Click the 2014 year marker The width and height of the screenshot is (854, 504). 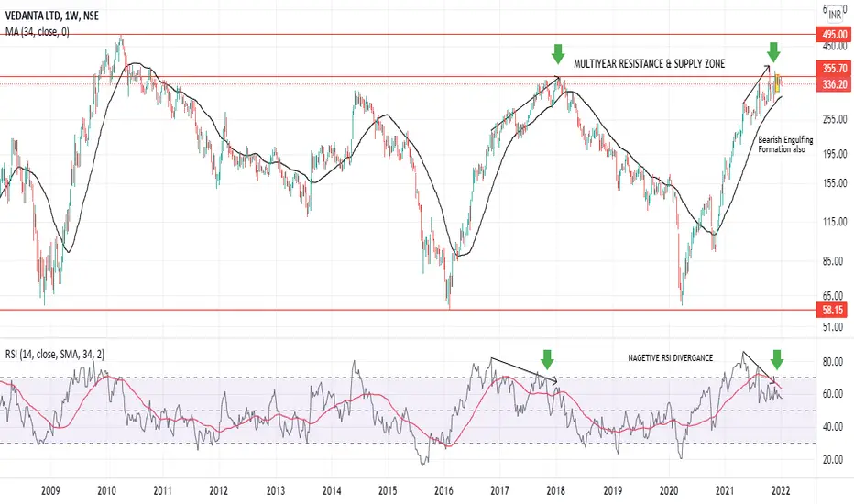pos(332,491)
